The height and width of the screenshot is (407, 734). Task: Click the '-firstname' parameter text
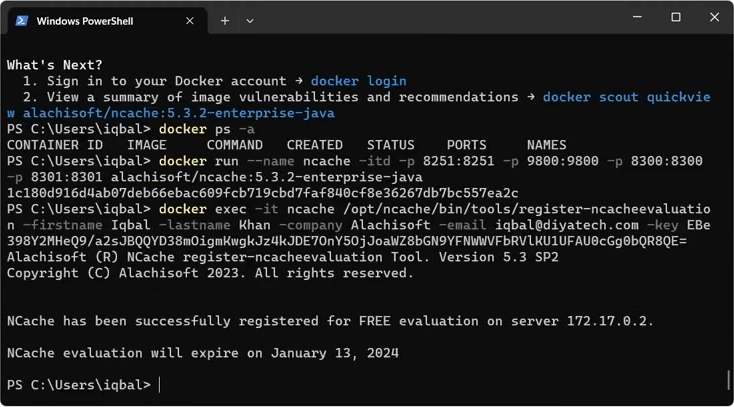63,225
